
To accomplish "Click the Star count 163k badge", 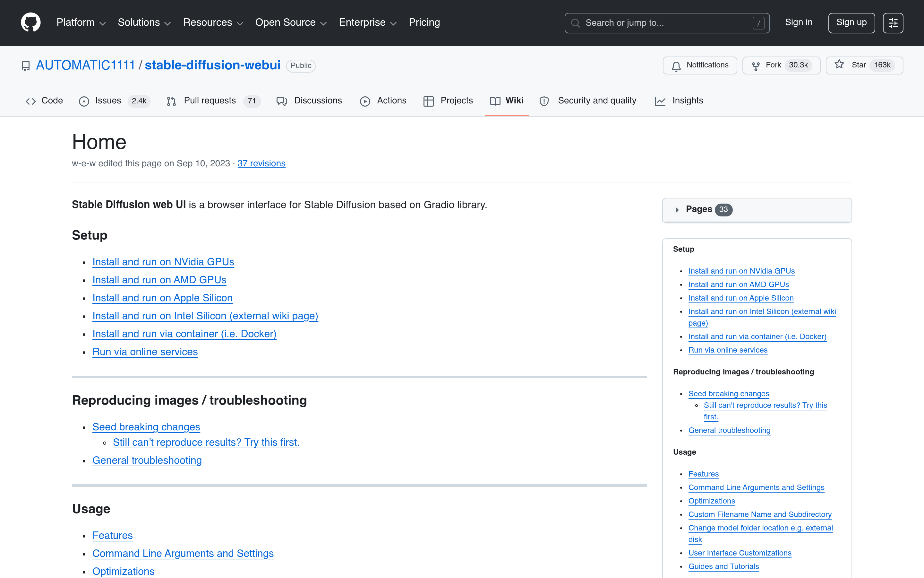I will coord(882,66).
